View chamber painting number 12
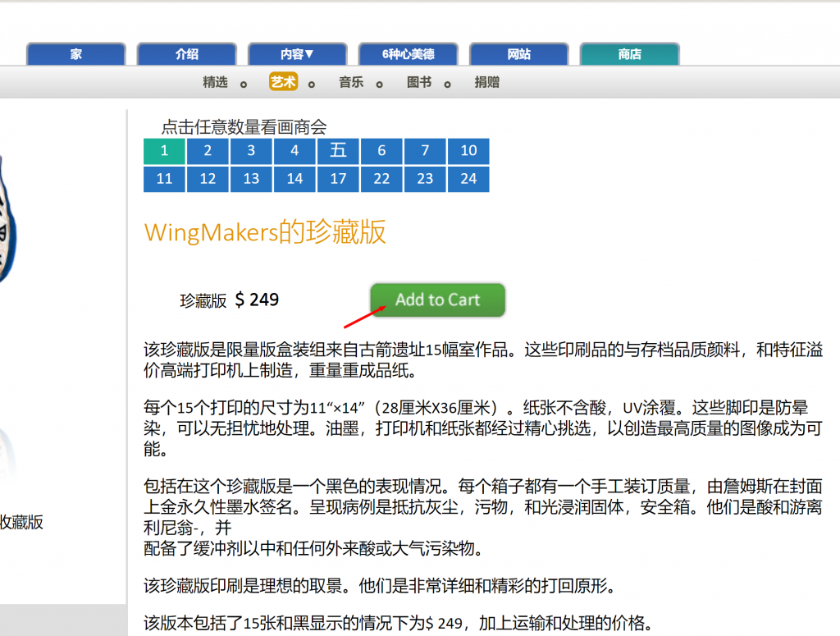 pos(208,179)
